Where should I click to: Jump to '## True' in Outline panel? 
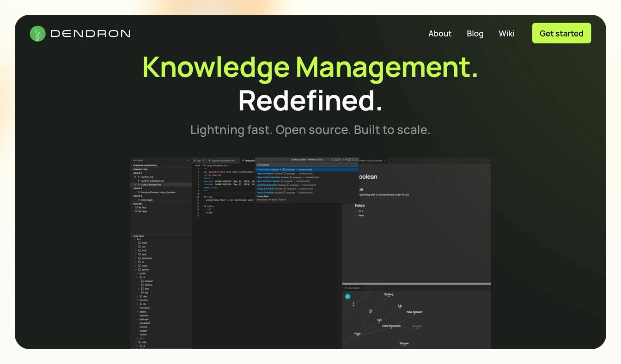[142, 207]
